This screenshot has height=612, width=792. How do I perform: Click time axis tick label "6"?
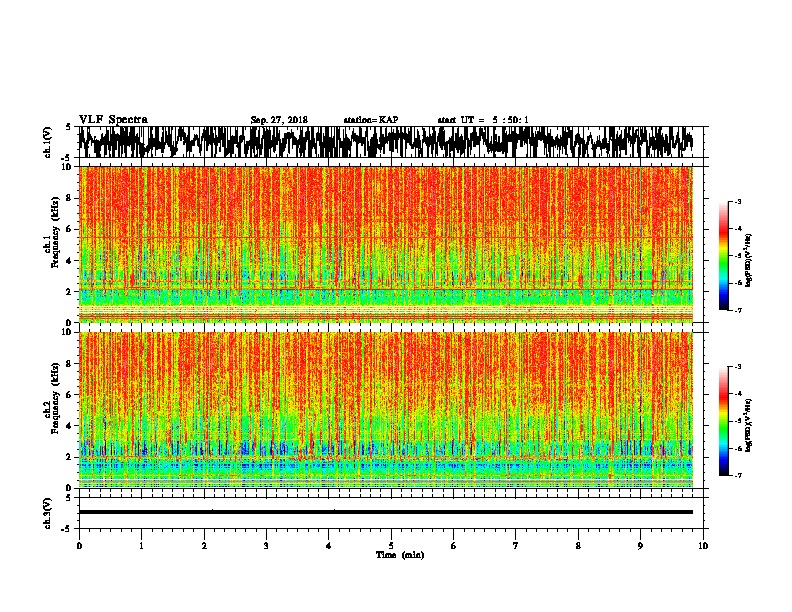[454, 546]
